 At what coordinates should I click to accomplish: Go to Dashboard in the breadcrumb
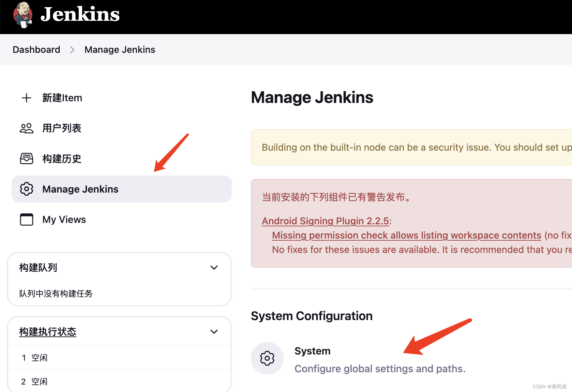pos(36,50)
